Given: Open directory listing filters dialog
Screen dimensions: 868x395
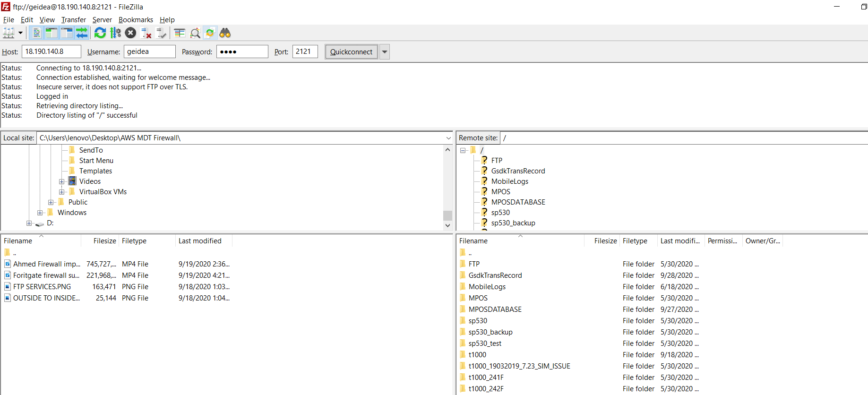Looking at the screenshot, I should [180, 33].
